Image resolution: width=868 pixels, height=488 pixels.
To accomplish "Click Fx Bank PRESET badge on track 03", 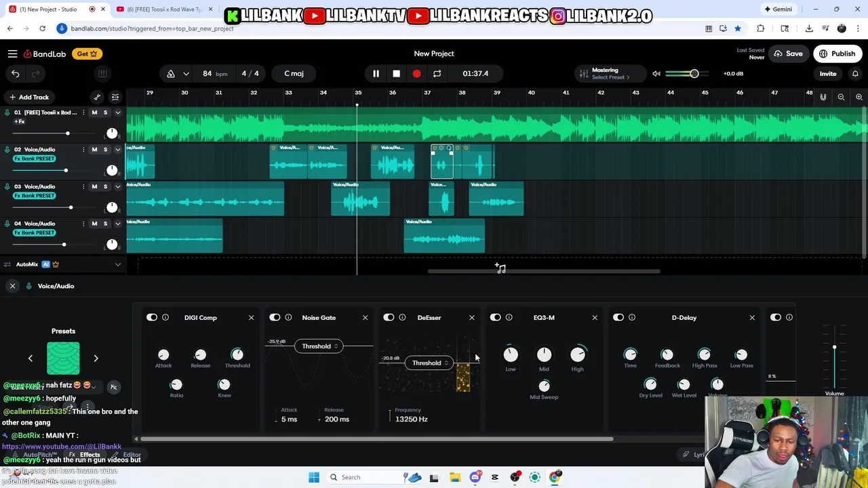I will [35, 195].
